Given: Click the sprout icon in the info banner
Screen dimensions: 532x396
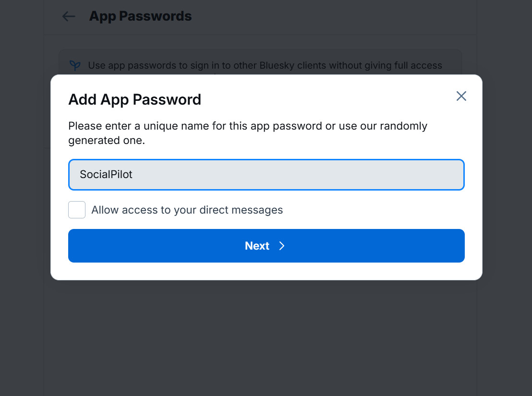Looking at the screenshot, I should point(75,65).
